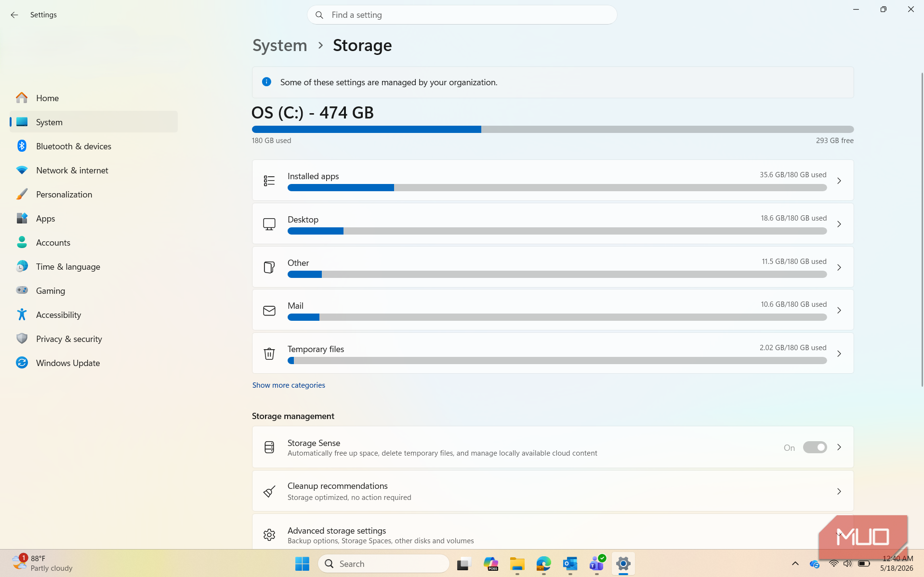Open clock and date in taskbar
Screen dimensions: 924x577
click(x=897, y=564)
